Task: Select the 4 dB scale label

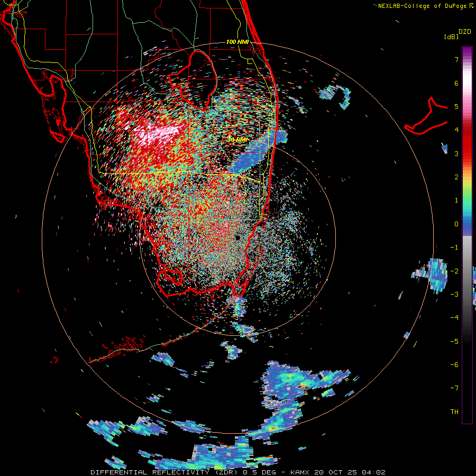Action: (456, 130)
